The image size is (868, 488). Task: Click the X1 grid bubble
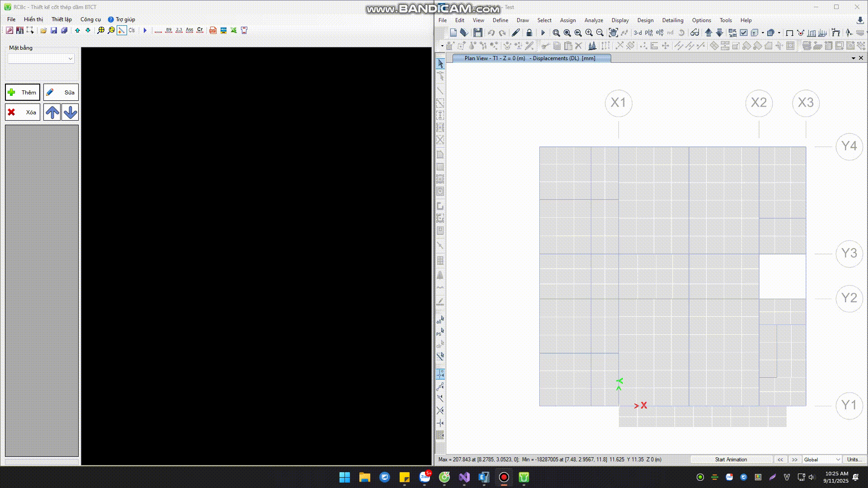618,103
